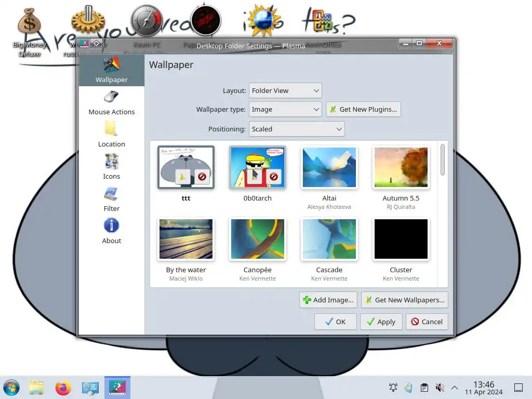The image size is (532, 399).
Task: Select the black Cluster wallpaper thumbnail
Action: (401, 239)
